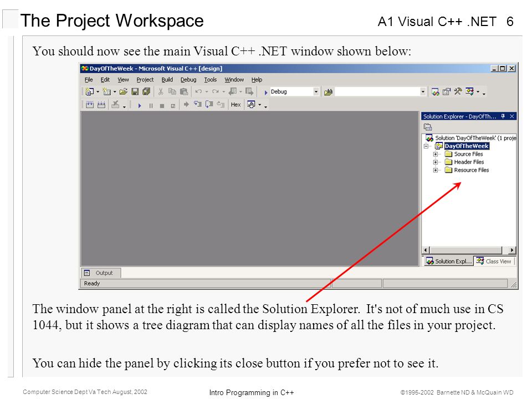Screen dimensions: 532x399
Task: Close the Solution Explorer panel
Action: point(511,116)
